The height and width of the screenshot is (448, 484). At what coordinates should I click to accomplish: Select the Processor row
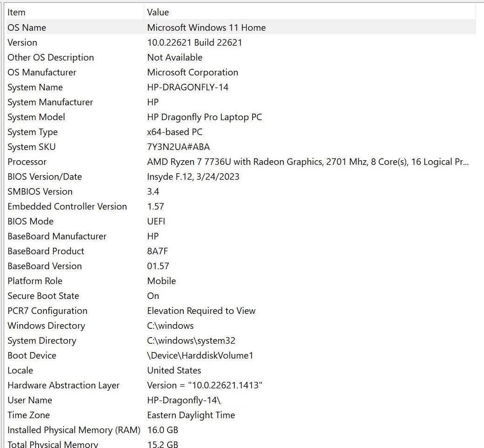(27, 162)
